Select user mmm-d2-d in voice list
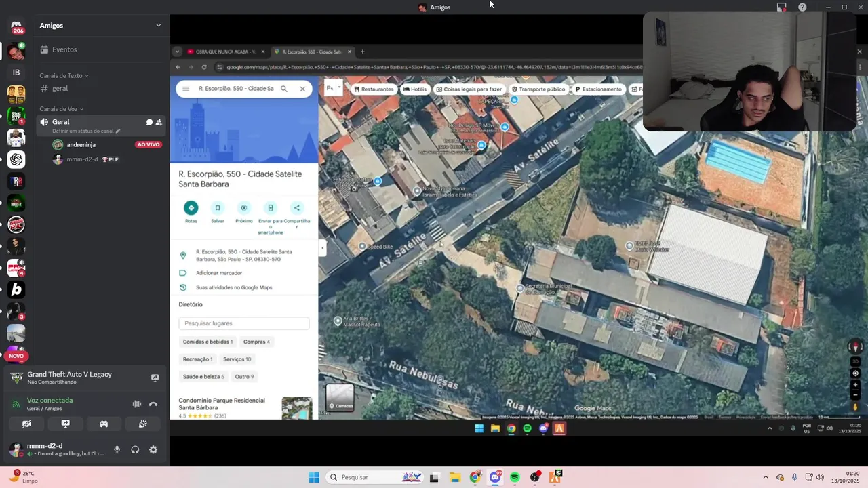 (x=82, y=159)
